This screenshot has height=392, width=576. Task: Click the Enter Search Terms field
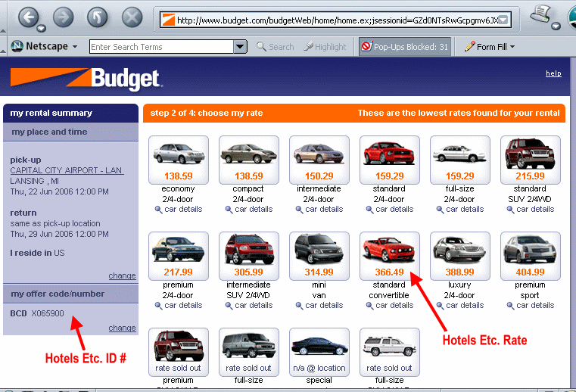click(x=162, y=47)
